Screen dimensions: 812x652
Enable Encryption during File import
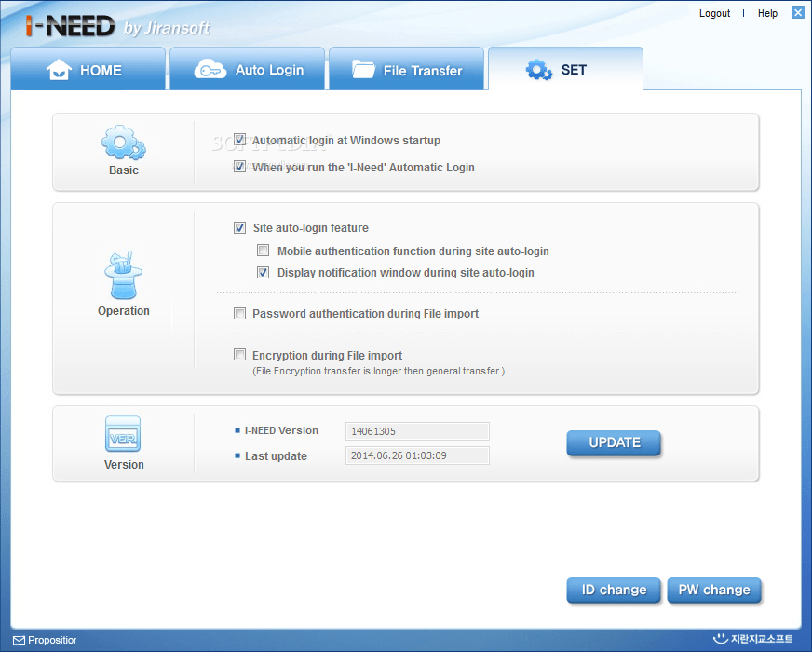(239, 355)
